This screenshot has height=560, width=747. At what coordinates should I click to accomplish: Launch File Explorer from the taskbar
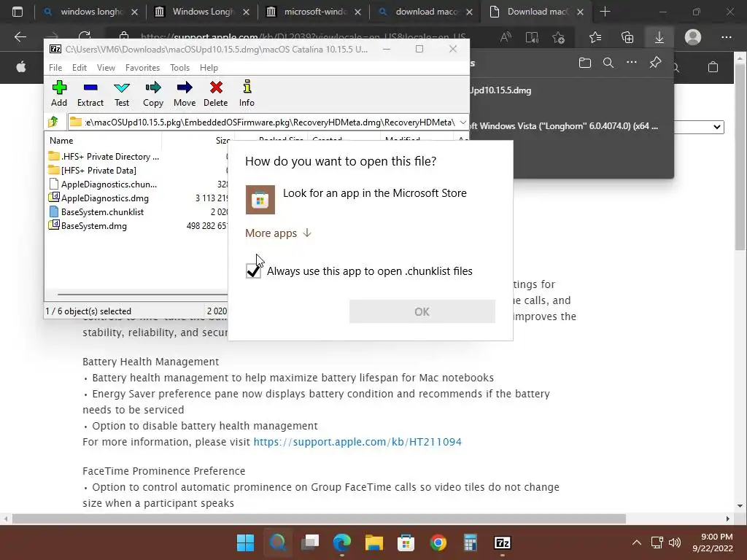374,542
